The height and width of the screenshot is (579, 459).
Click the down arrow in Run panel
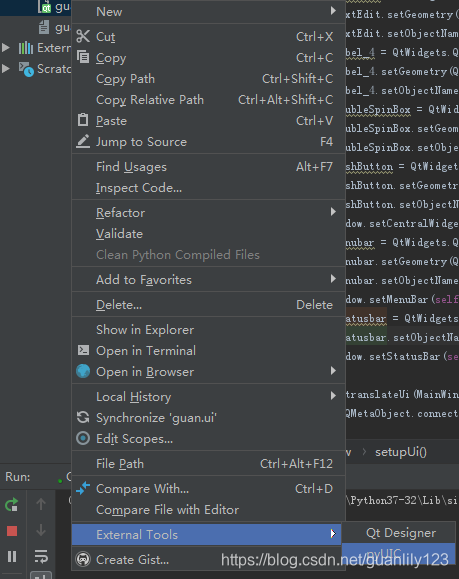click(41, 530)
